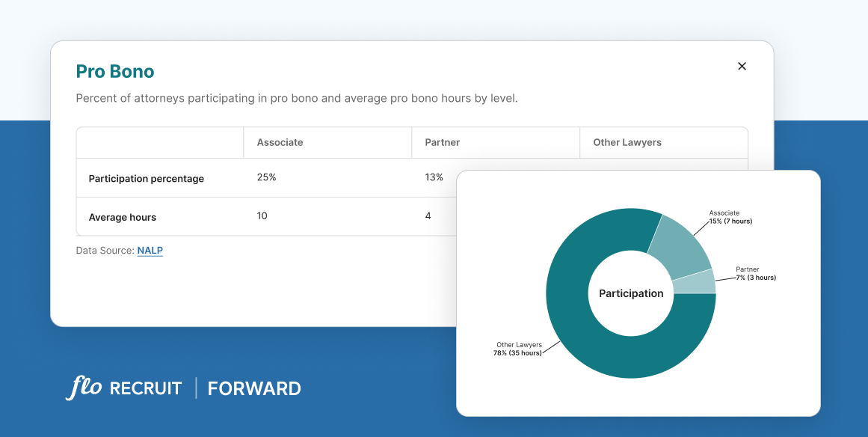Screen dimensions: 868x437
Task: Select the Average hours row label
Action: (x=122, y=216)
